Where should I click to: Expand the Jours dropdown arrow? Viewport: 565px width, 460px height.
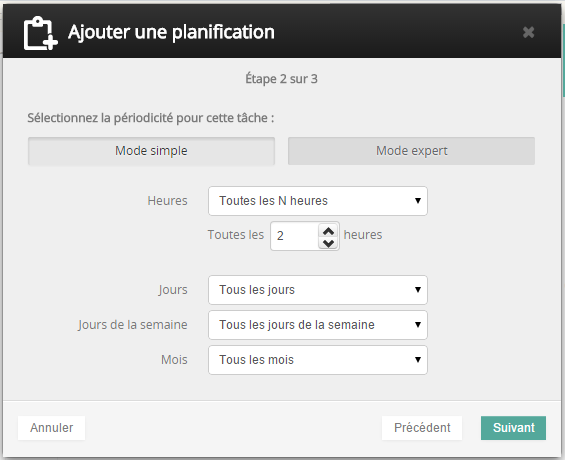(x=418, y=290)
